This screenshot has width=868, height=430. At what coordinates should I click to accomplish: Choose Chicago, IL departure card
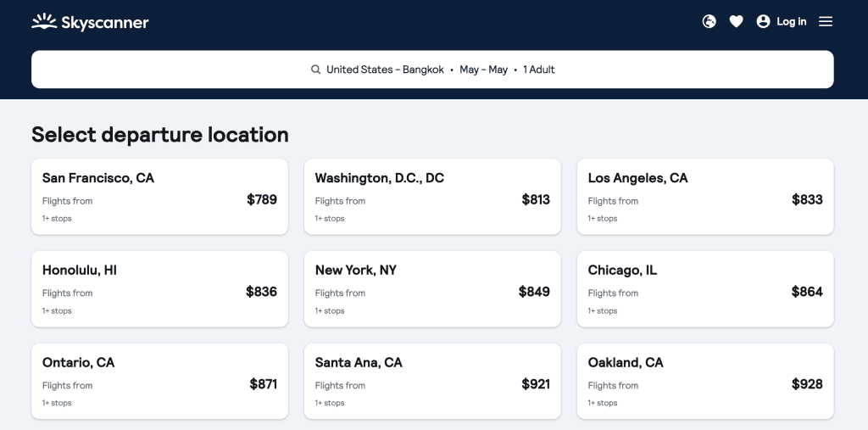[x=705, y=288]
